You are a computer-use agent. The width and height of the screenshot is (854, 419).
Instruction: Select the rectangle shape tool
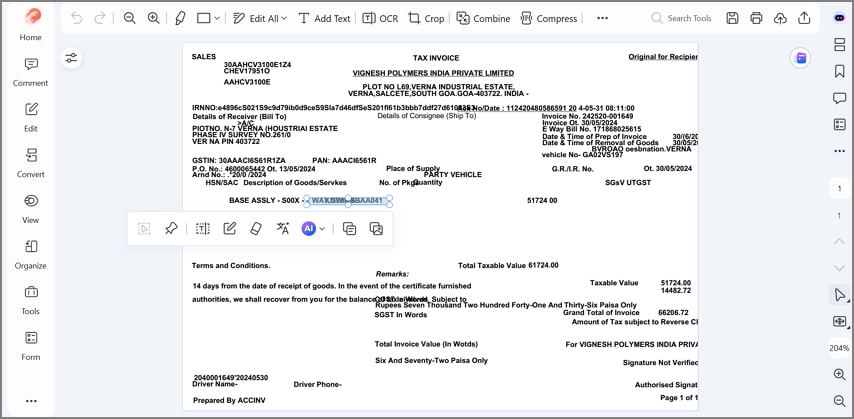pos(204,19)
